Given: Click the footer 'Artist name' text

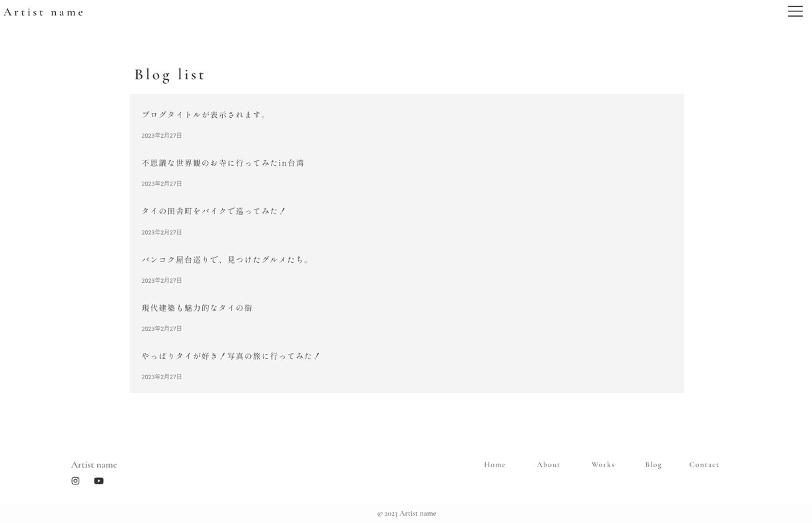Looking at the screenshot, I should coord(94,464).
